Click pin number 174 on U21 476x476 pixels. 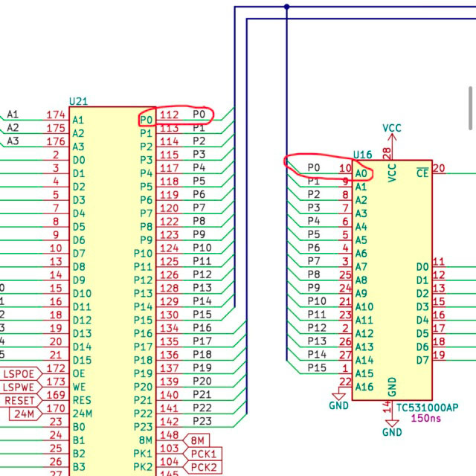coord(56,115)
